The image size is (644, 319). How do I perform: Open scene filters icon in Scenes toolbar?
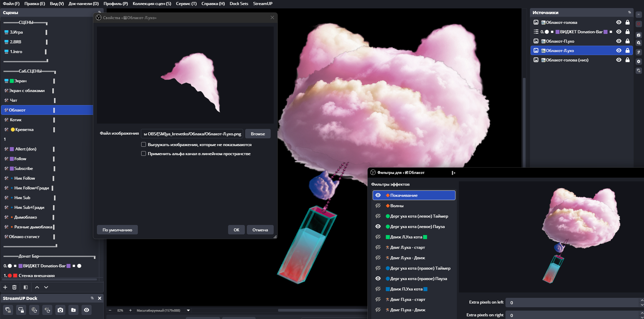[25, 287]
